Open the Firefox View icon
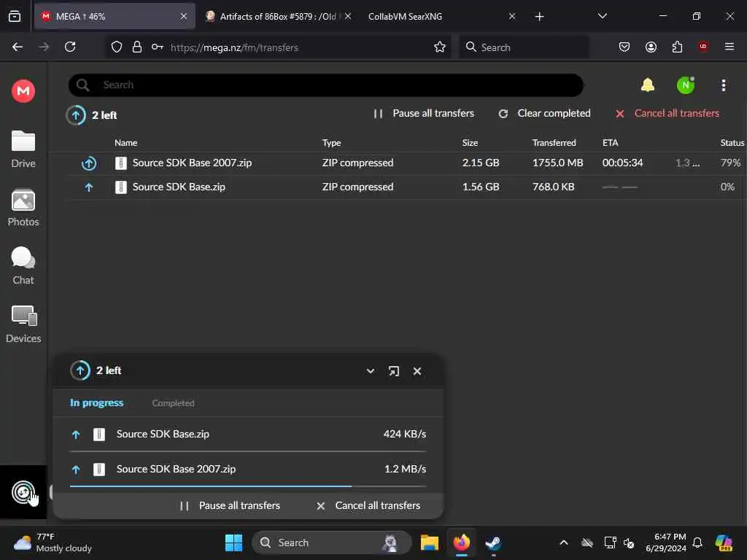747x560 pixels. (15, 16)
